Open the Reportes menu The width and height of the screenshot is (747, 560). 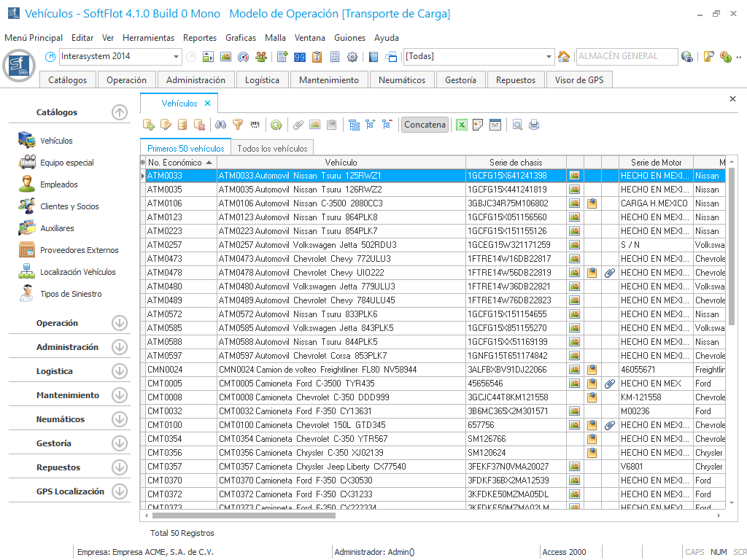click(x=200, y=37)
